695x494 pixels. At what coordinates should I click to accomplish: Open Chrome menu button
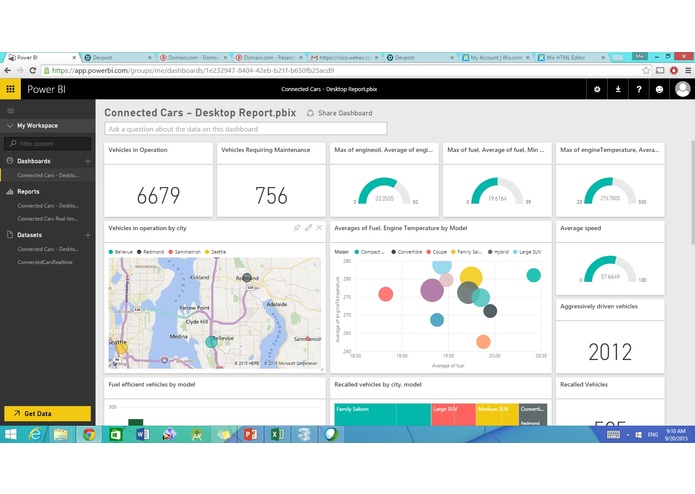688,70
